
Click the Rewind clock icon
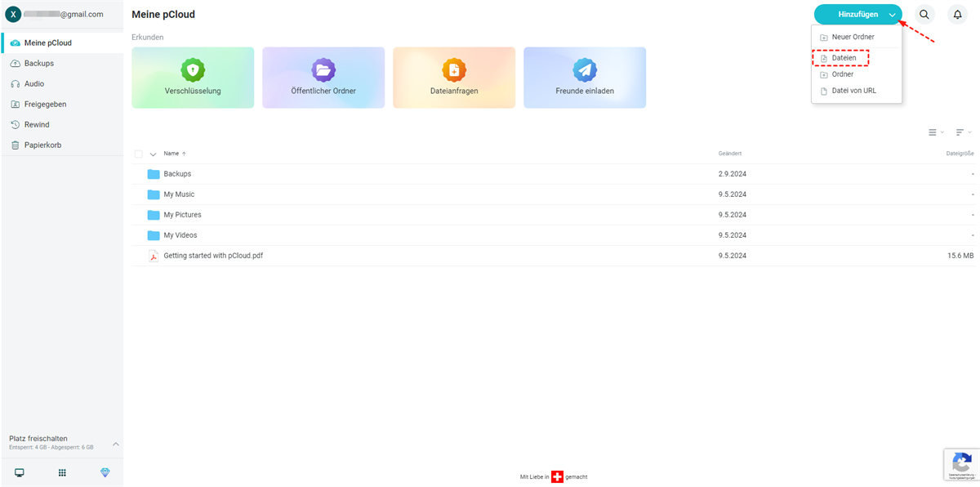click(x=16, y=124)
